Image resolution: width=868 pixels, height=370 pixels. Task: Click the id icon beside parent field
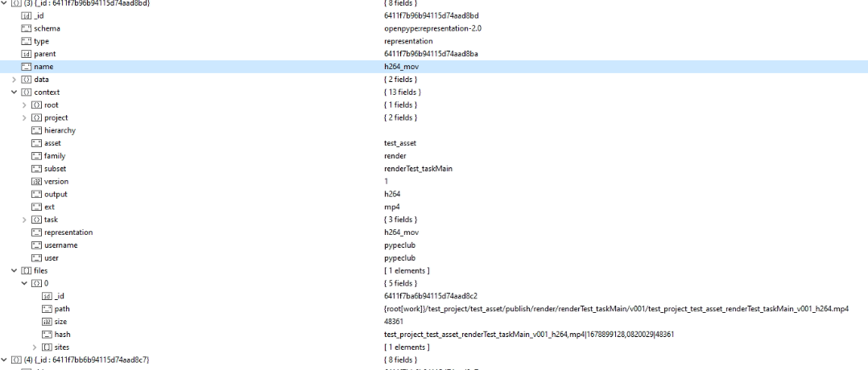[26, 54]
